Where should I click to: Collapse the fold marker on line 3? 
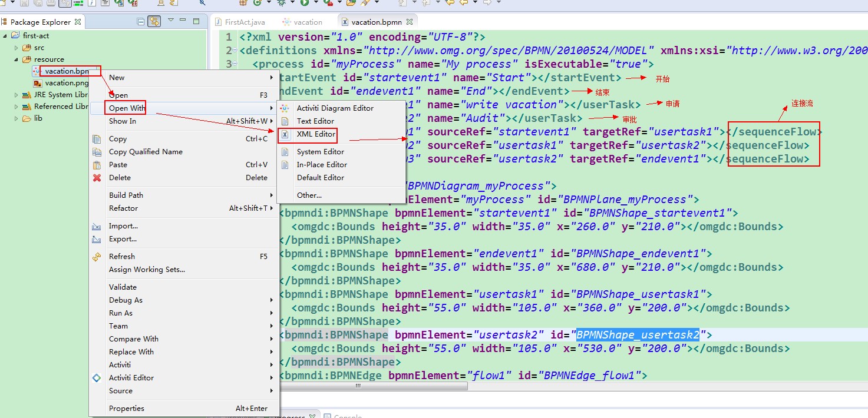235,64
